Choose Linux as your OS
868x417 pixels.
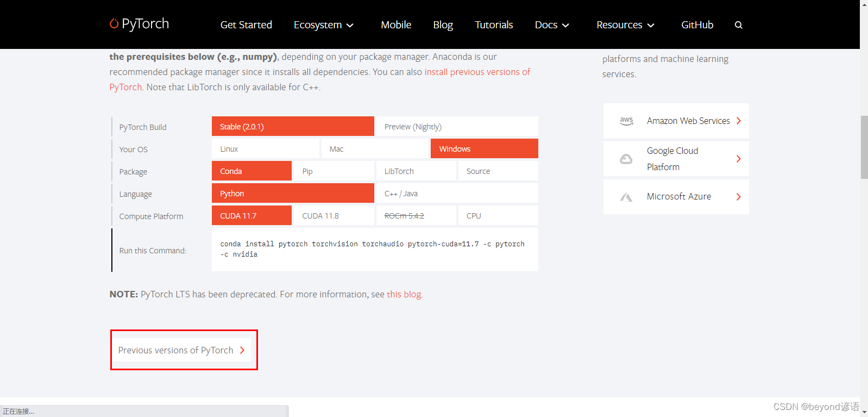tap(266, 148)
